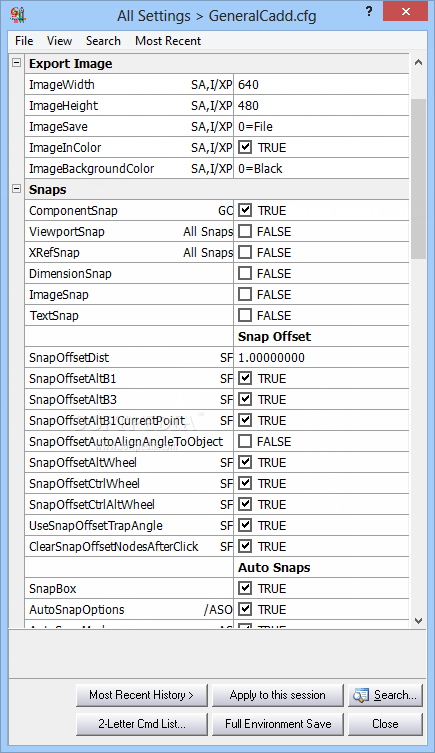This screenshot has width=435, height=753.
Task: Click the vertical scrollbar thumb
Action: (x=418, y=179)
